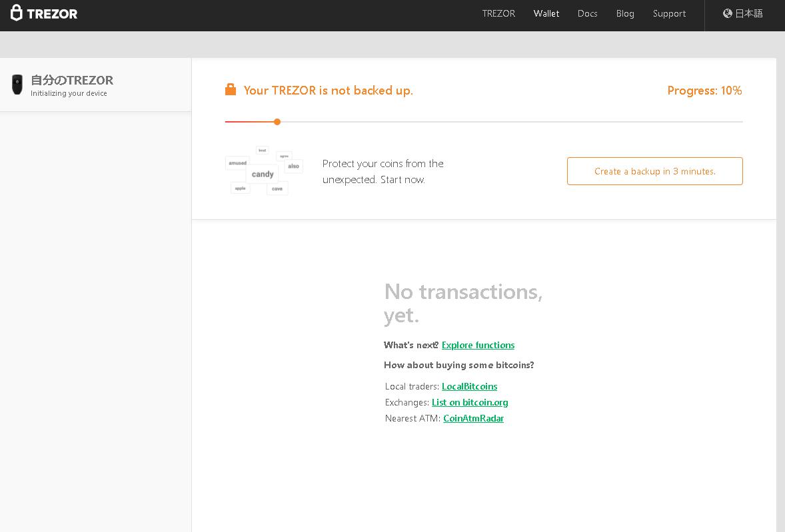Viewport: 785px width, 532px height.
Task: Click the orange progress bar marker
Action: click(277, 122)
